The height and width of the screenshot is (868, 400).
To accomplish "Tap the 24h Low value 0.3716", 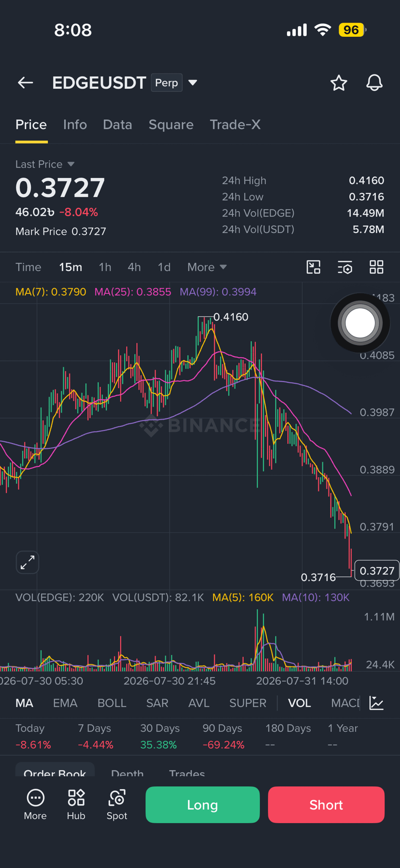I will (367, 197).
